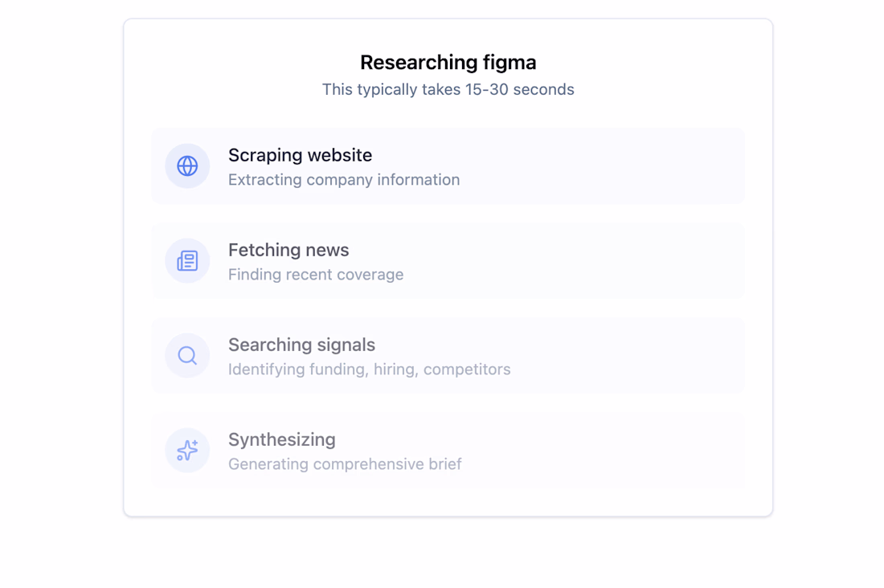The image size is (884, 588).
Task: Click empty right area of Searching signals row
Action: 643,356
